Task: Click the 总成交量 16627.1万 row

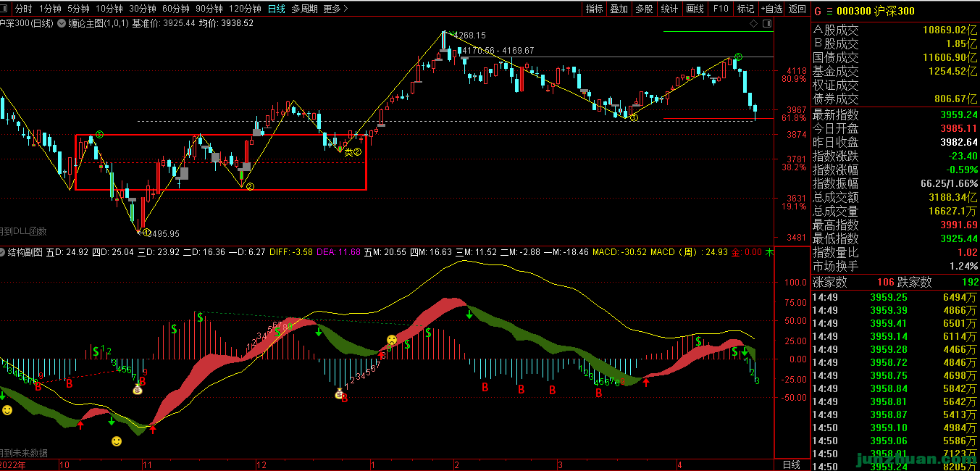Action: point(895,211)
